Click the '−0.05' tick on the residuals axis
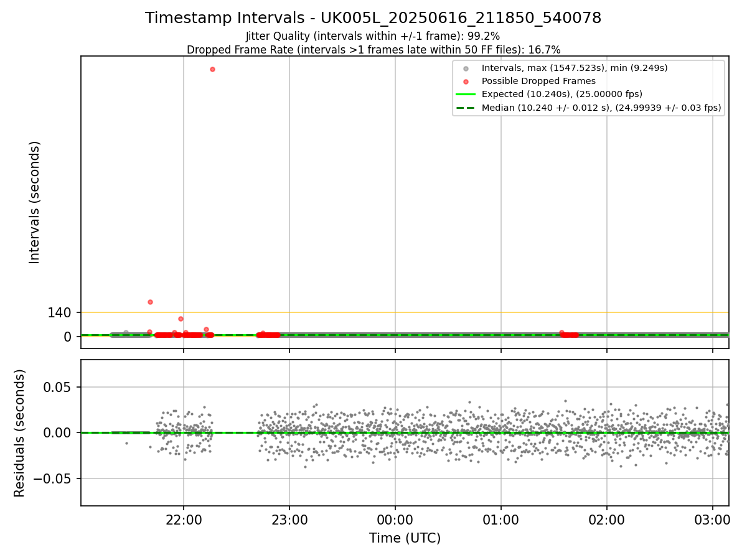 click(52, 479)
